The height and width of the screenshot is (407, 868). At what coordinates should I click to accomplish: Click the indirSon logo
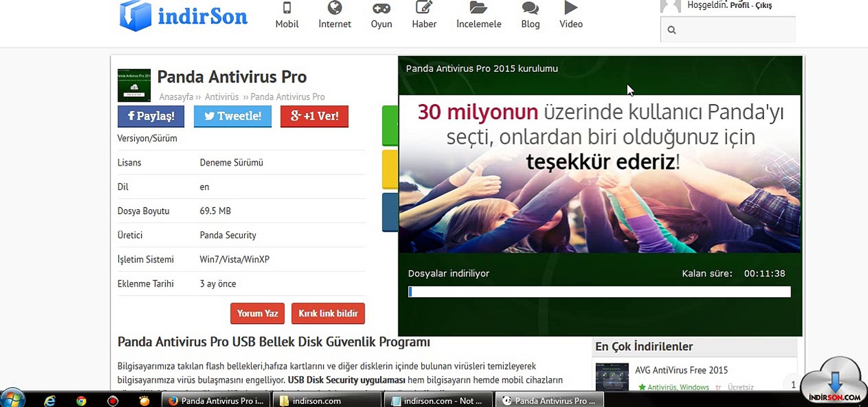click(184, 16)
